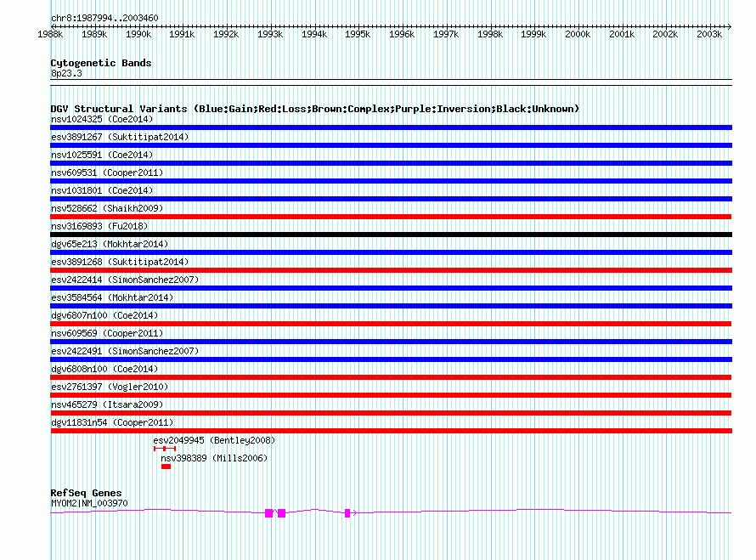Open the MYOM2|NM_003970 gene label
This screenshot has width=756, height=560.
tap(89, 503)
